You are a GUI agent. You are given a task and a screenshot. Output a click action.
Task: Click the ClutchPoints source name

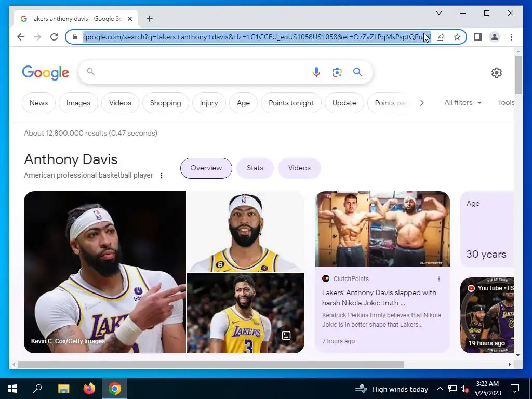pyautogui.click(x=351, y=279)
